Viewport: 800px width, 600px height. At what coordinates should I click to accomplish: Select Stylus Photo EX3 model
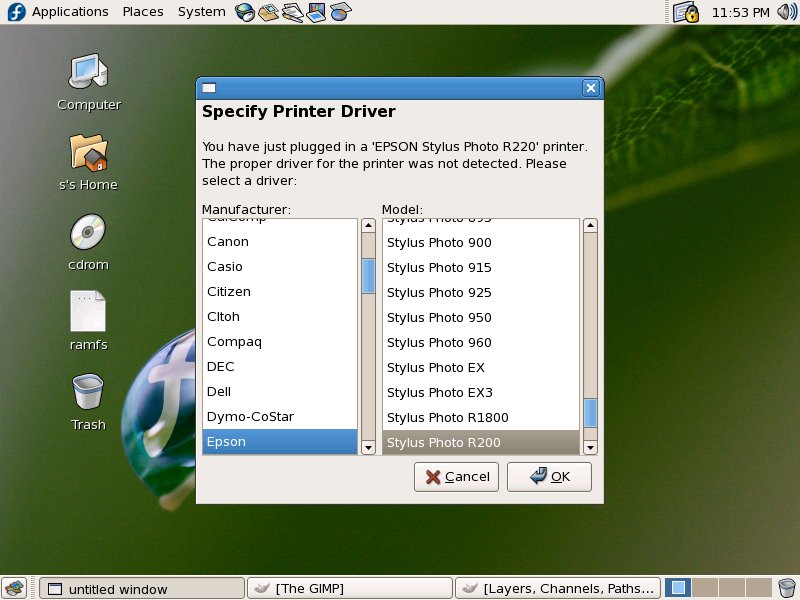pos(481,393)
